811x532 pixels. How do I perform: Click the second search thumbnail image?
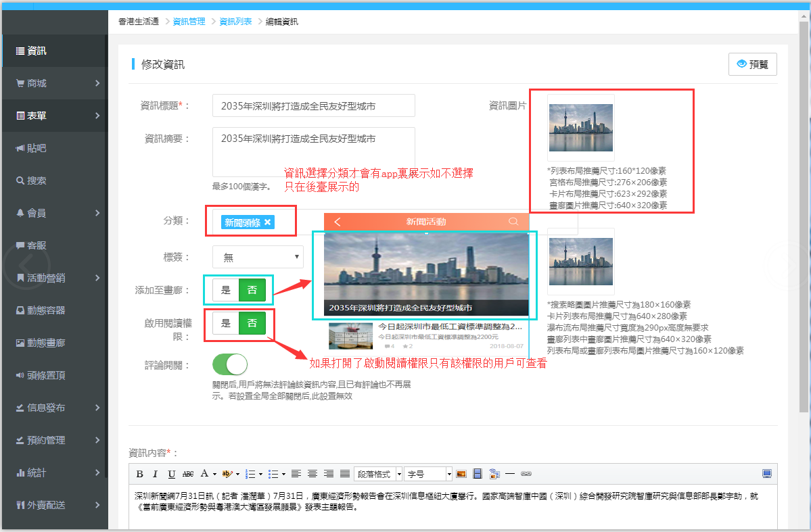pos(581,262)
